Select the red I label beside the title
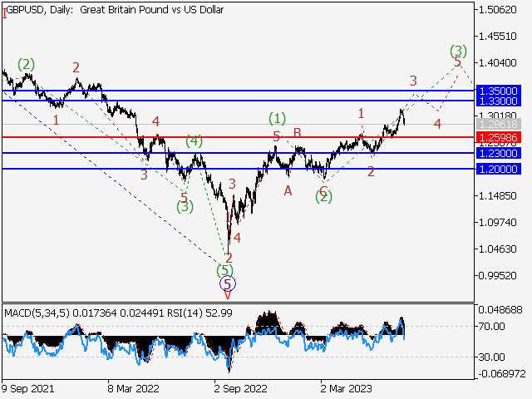 [4, 14]
